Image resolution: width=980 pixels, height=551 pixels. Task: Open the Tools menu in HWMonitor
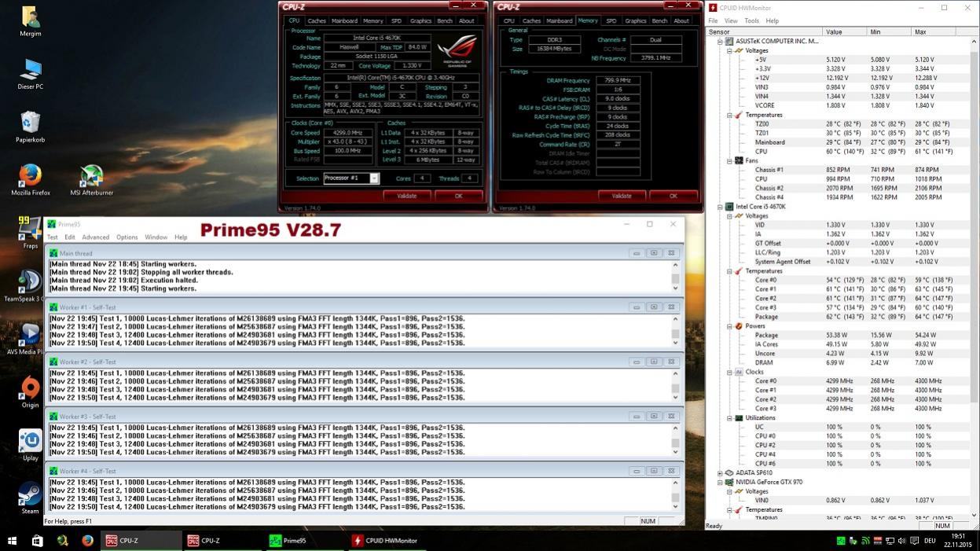pos(752,20)
